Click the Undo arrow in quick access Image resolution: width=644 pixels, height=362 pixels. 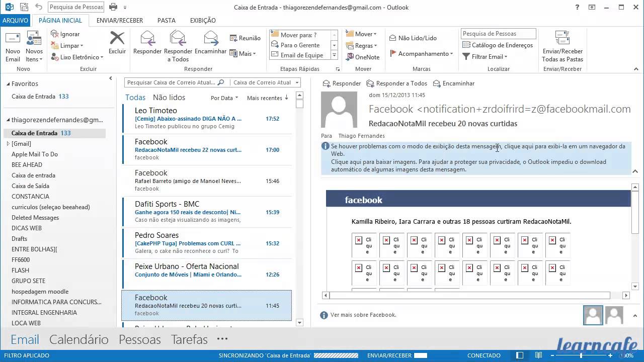pyautogui.click(x=39, y=8)
